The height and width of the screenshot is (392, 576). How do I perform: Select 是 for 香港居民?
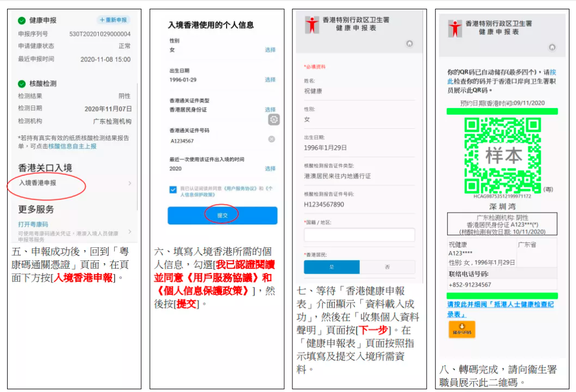point(332,267)
